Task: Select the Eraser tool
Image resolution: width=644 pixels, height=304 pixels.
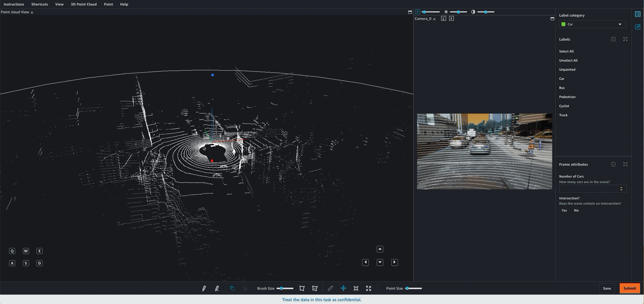Action: [x=217, y=289]
